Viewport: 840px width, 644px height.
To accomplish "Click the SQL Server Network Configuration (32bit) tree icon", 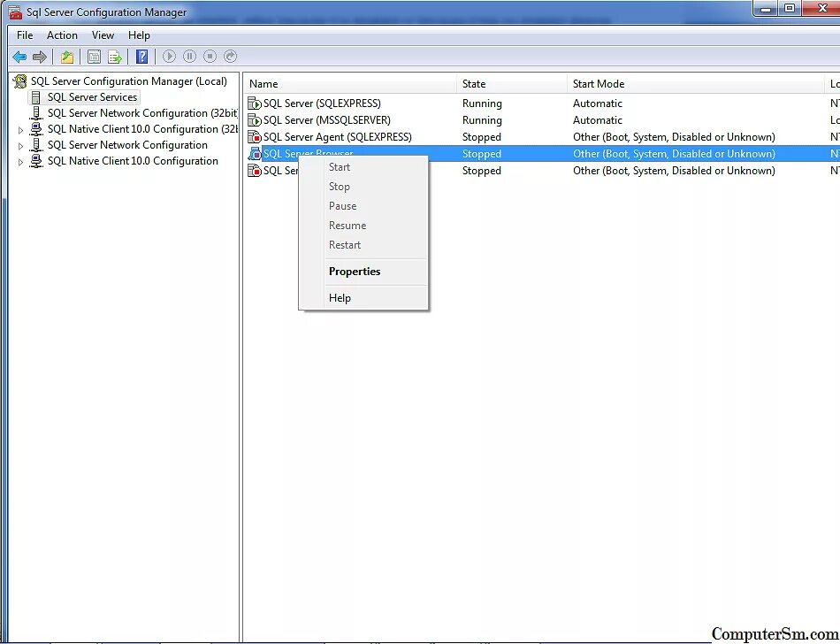I will pyautogui.click(x=36, y=113).
